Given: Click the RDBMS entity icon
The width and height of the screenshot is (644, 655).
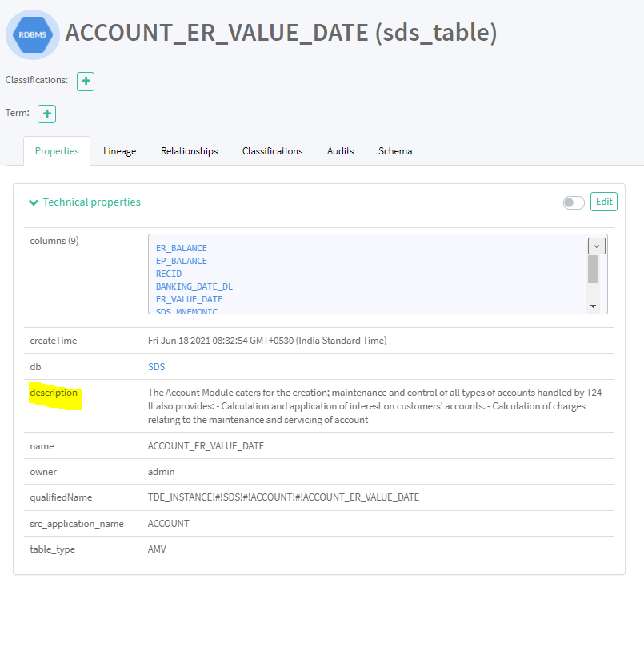Looking at the screenshot, I should [33, 34].
